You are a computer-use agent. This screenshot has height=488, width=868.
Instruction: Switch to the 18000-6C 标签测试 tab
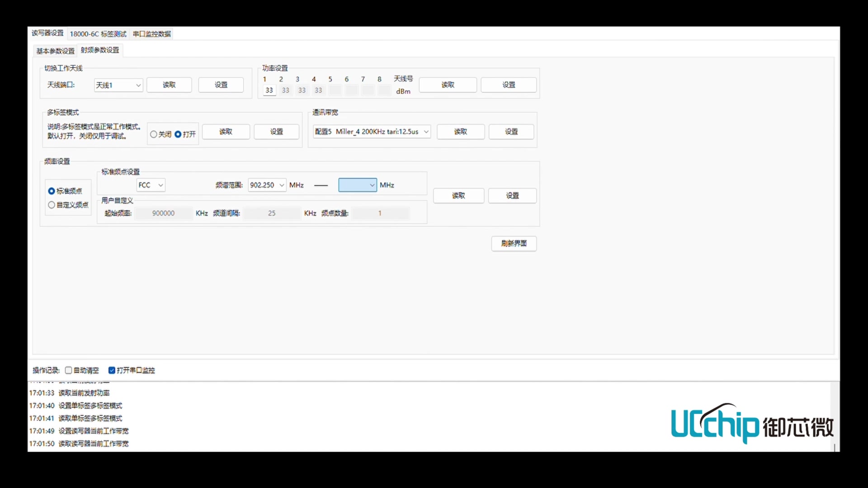[98, 34]
